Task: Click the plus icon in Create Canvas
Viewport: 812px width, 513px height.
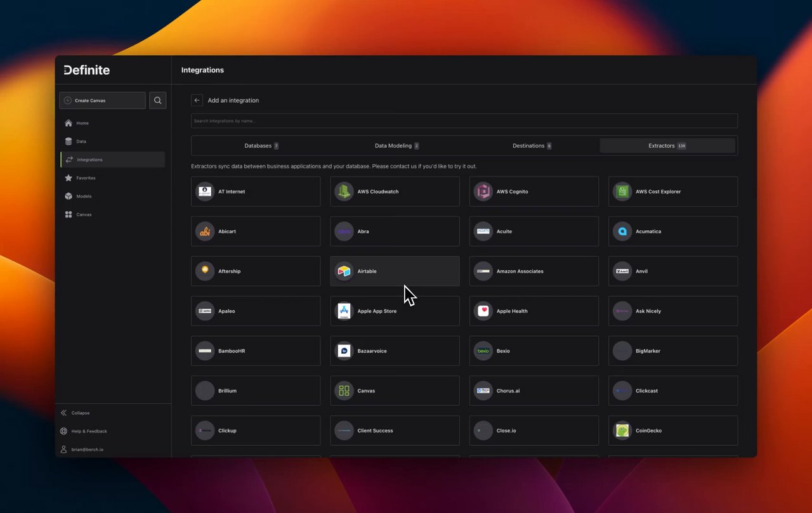Action: tap(68, 100)
